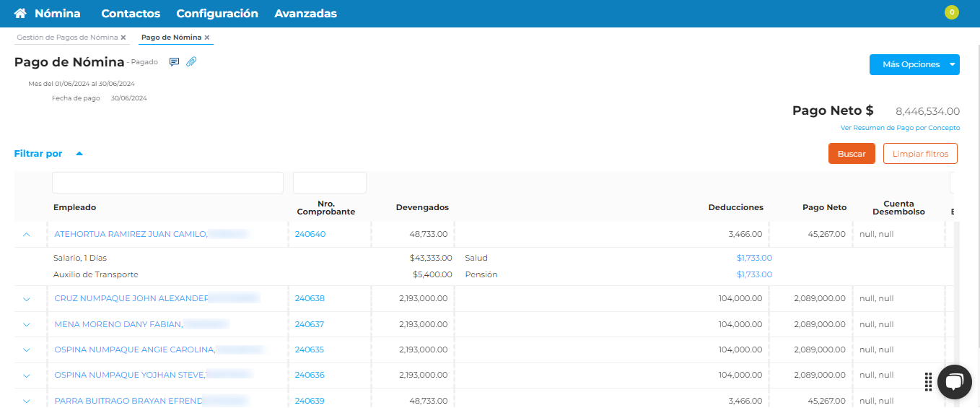Open the Contactos menu

click(131, 14)
